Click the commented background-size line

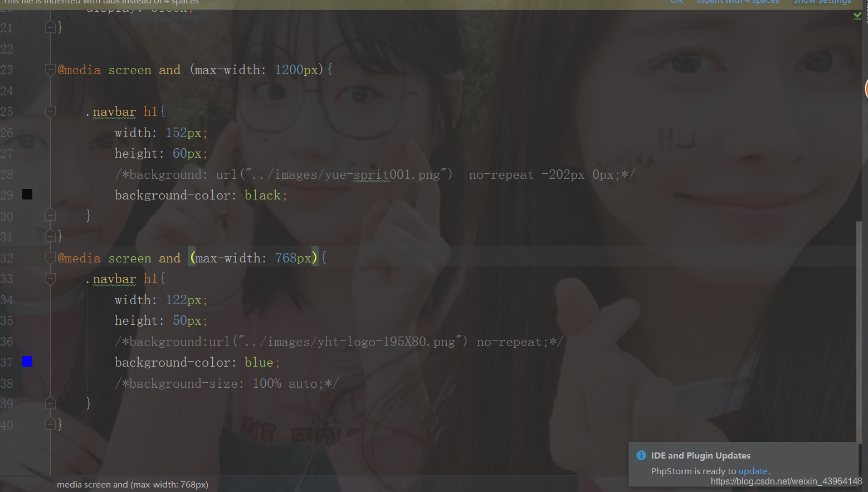(227, 383)
